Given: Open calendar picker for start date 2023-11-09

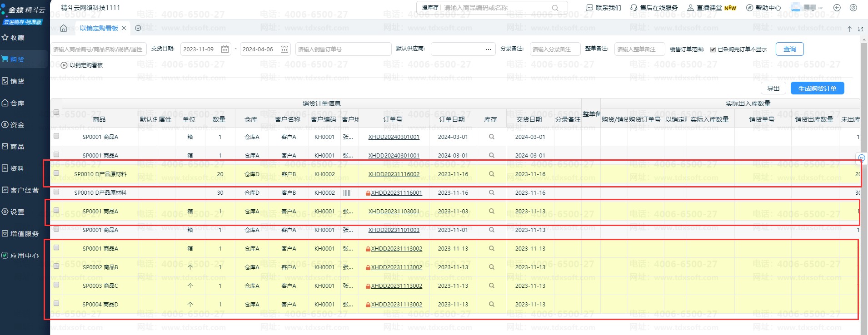Looking at the screenshot, I should (x=225, y=49).
